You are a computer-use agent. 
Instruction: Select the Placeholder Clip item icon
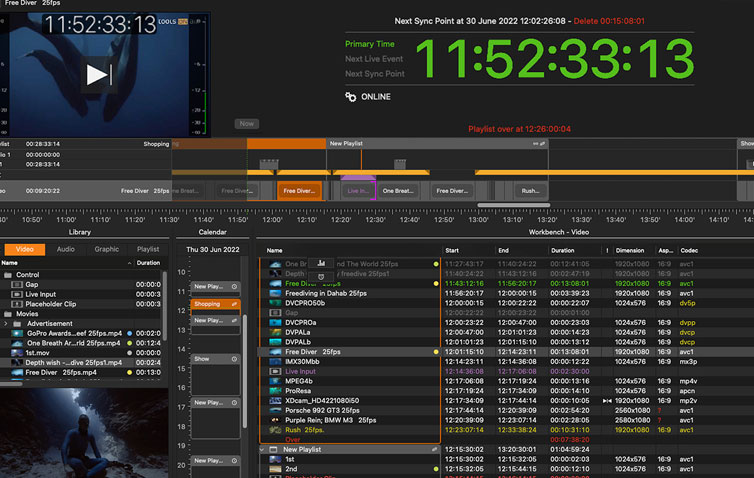18,304
